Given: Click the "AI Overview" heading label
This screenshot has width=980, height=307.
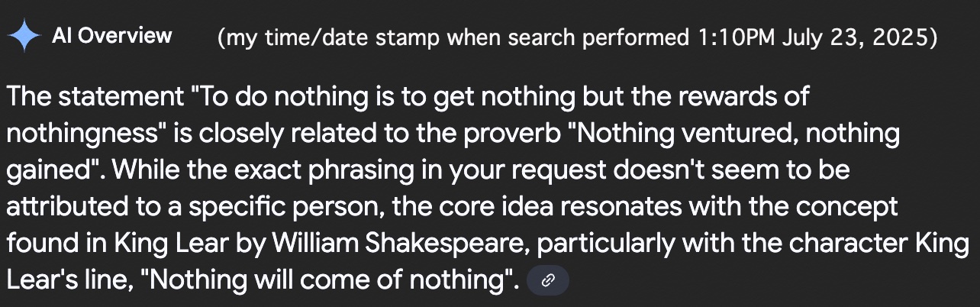Looking at the screenshot, I should [x=111, y=36].
